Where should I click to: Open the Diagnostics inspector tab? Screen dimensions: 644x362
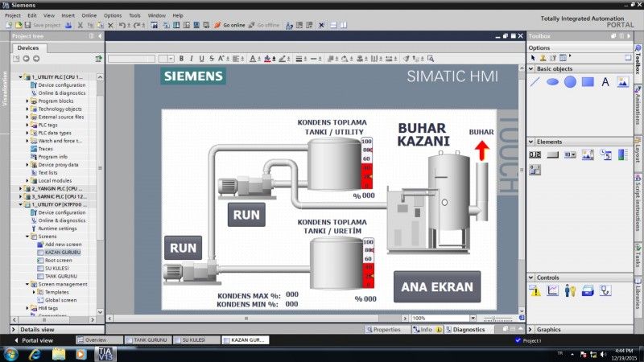[x=469, y=329]
